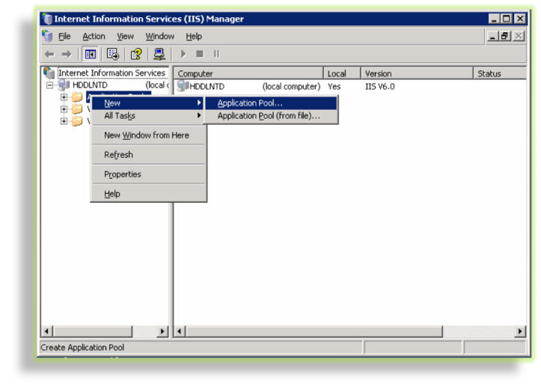Close the IIS Manager window
This screenshot has height=392, width=541.
(520, 19)
